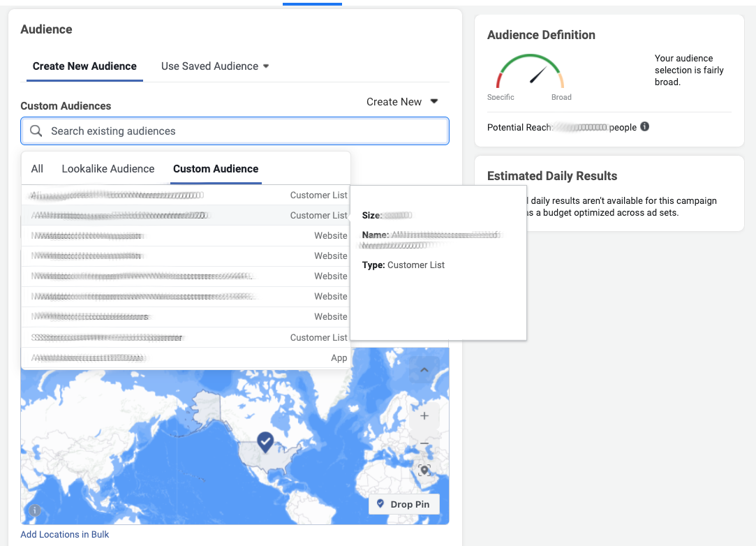Focus the Search existing audiences field
This screenshot has height=546, width=756.
(x=235, y=131)
